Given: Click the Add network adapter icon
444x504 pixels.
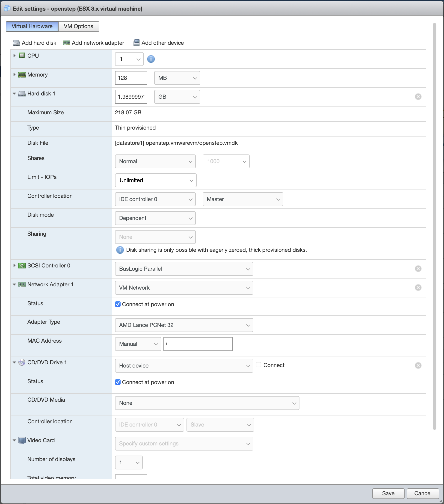Looking at the screenshot, I should [x=66, y=43].
